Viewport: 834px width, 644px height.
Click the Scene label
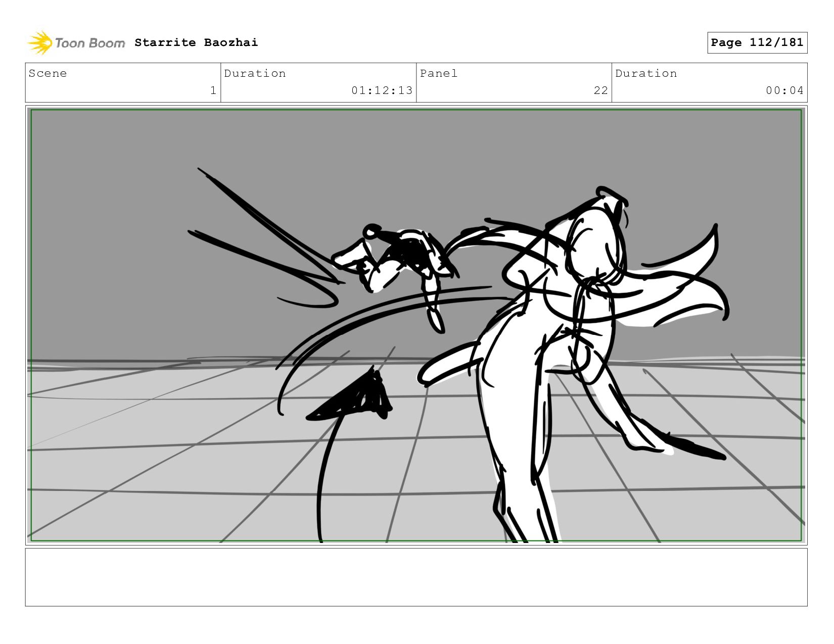(48, 73)
